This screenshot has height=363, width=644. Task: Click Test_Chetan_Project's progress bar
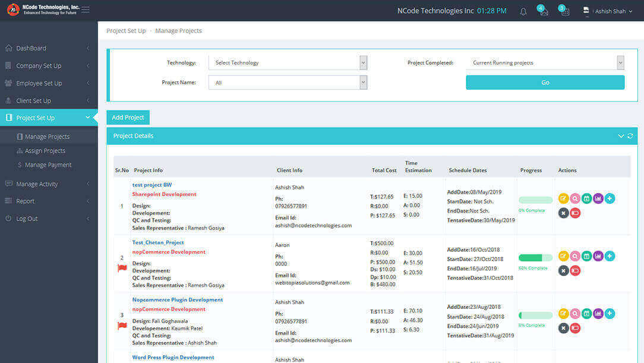535,257
